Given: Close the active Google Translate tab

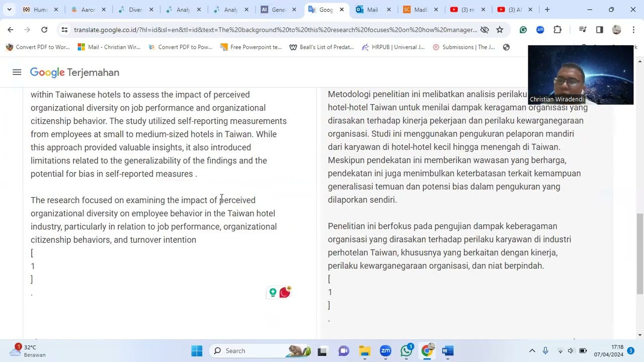Looking at the screenshot, I should pyautogui.click(x=342, y=10).
